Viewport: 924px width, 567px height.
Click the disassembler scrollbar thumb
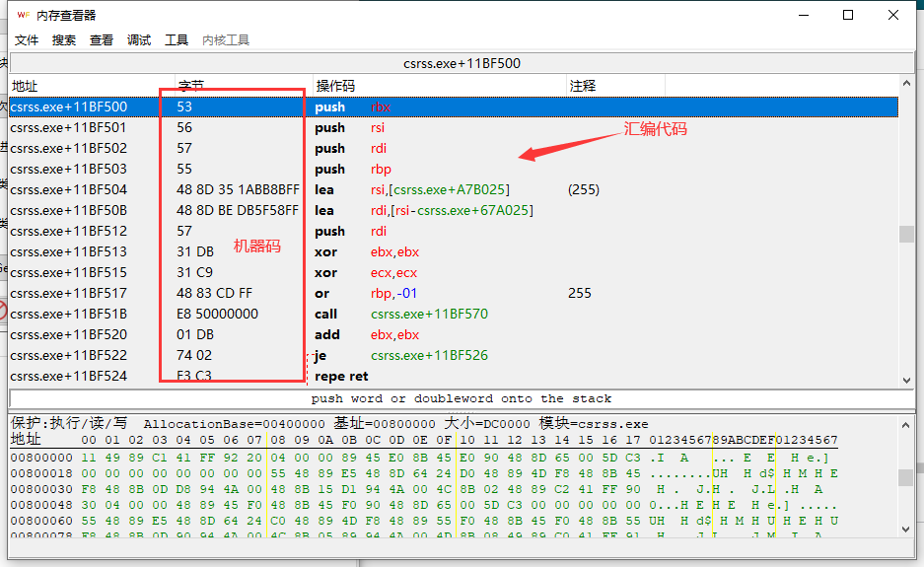[x=907, y=234]
